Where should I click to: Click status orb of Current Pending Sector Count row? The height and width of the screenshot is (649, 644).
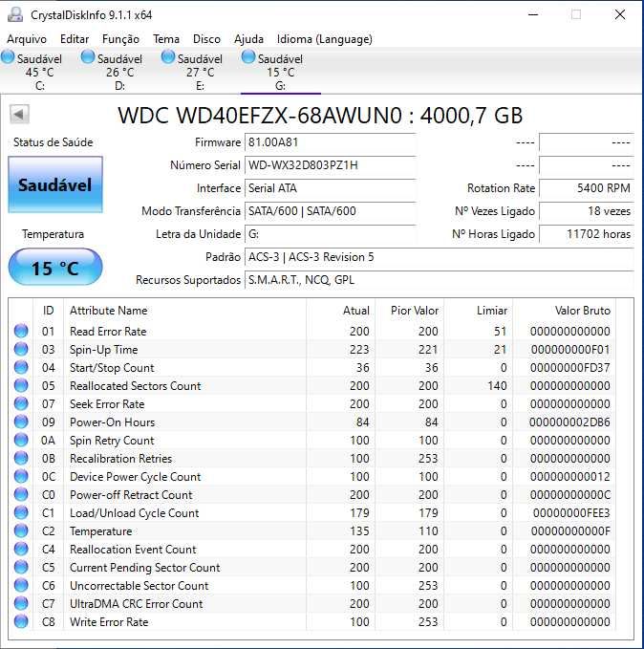coord(21,568)
